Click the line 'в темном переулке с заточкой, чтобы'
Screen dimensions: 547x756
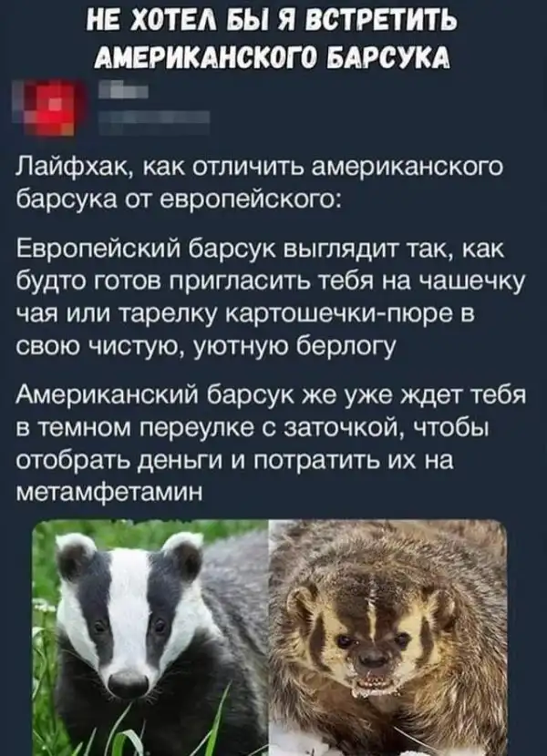[253, 428]
